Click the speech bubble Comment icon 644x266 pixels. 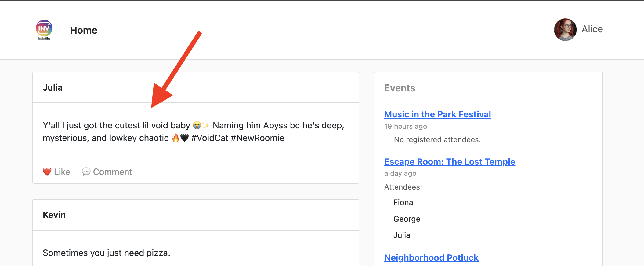click(x=86, y=172)
